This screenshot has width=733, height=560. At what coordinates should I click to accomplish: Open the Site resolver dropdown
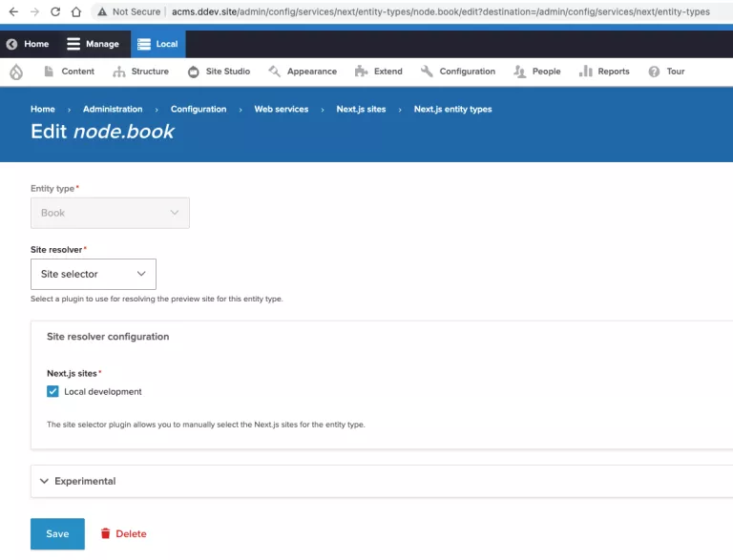94,274
